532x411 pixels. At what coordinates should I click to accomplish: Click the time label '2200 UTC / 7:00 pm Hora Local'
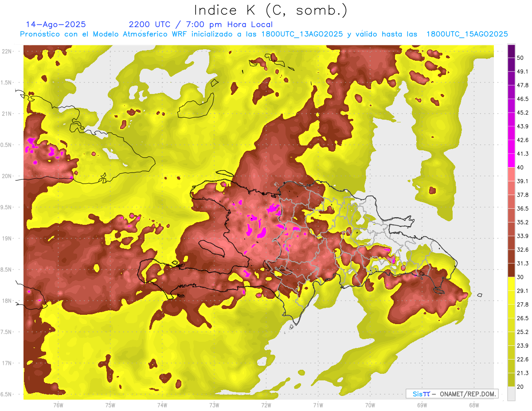[x=201, y=24]
